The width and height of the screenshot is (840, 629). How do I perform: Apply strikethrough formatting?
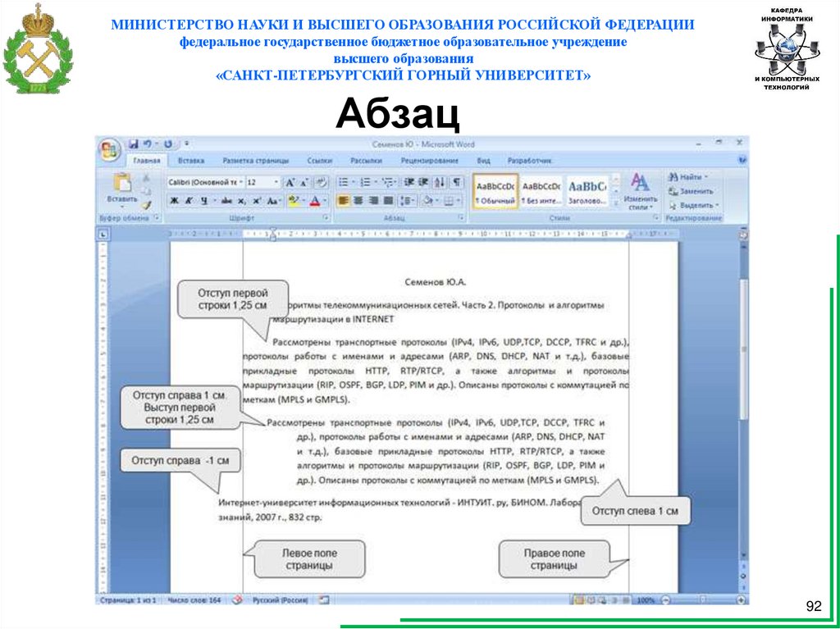[226, 201]
